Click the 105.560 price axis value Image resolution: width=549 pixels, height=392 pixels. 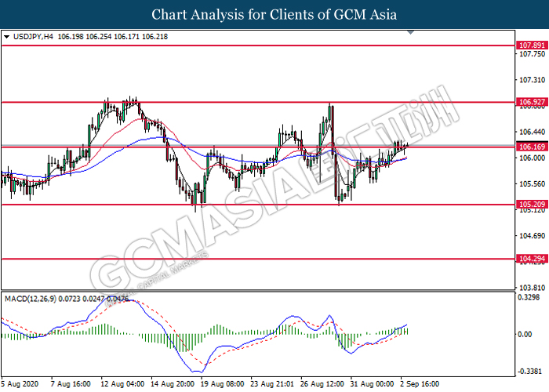click(x=532, y=184)
